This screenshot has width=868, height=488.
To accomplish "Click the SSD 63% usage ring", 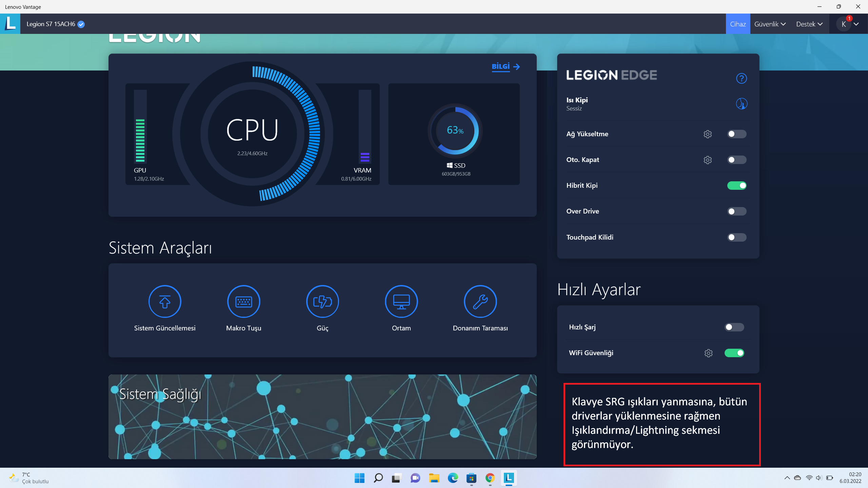I will (x=455, y=131).
